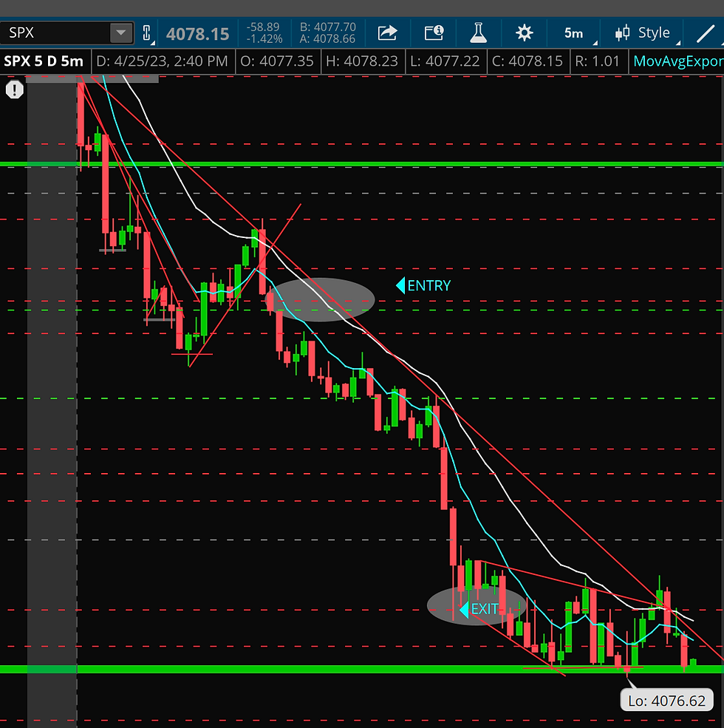Click the ask price A: 4078.66

[x=328, y=39]
